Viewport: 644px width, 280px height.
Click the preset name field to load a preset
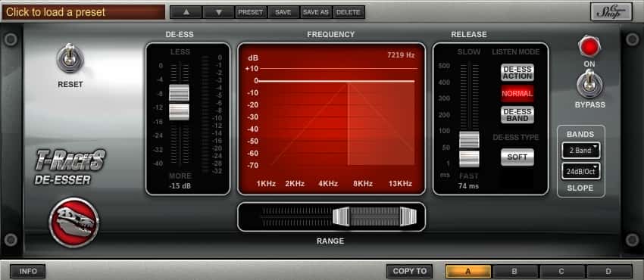83,12
